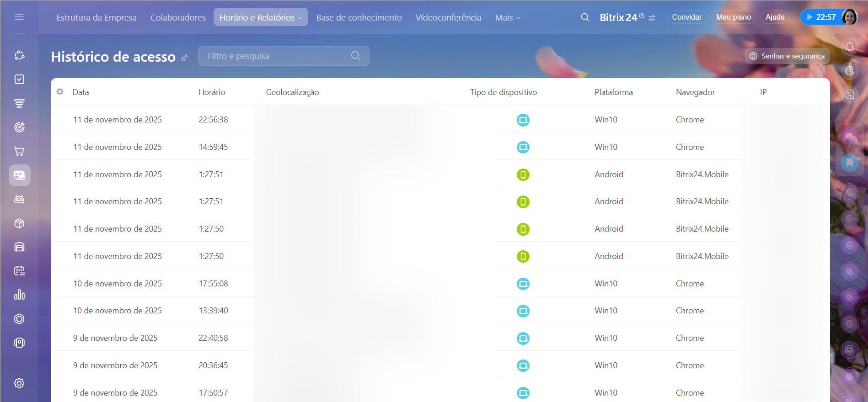Open table column settings gear

click(x=60, y=92)
